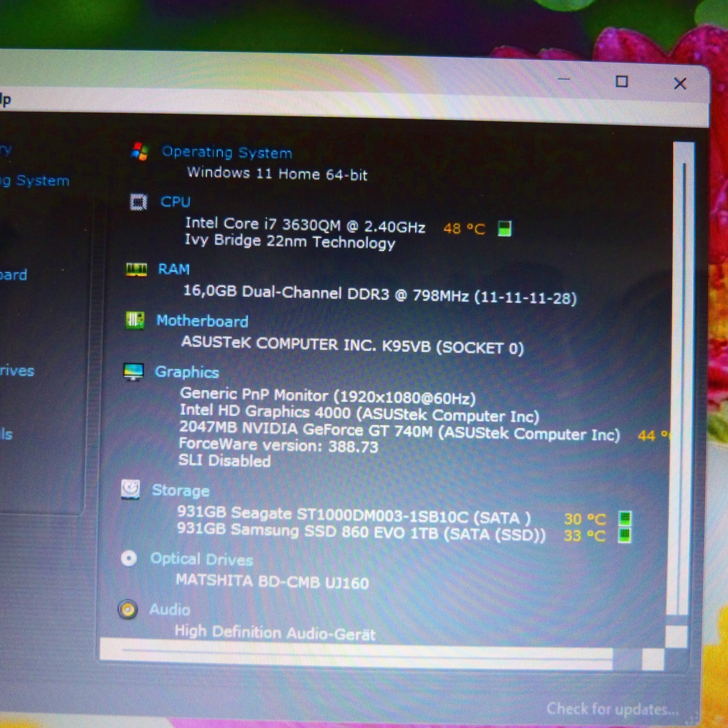This screenshot has height=728, width=728.
Task: Click the scrollbar down arrow at bottom right
Action: [677, 636]
